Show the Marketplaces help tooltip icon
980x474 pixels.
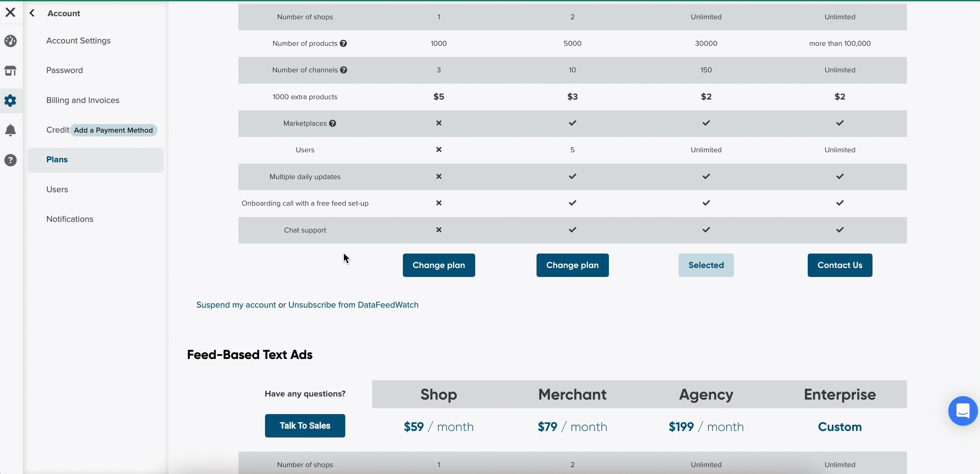pyautogui.click(x=333, y=123)
